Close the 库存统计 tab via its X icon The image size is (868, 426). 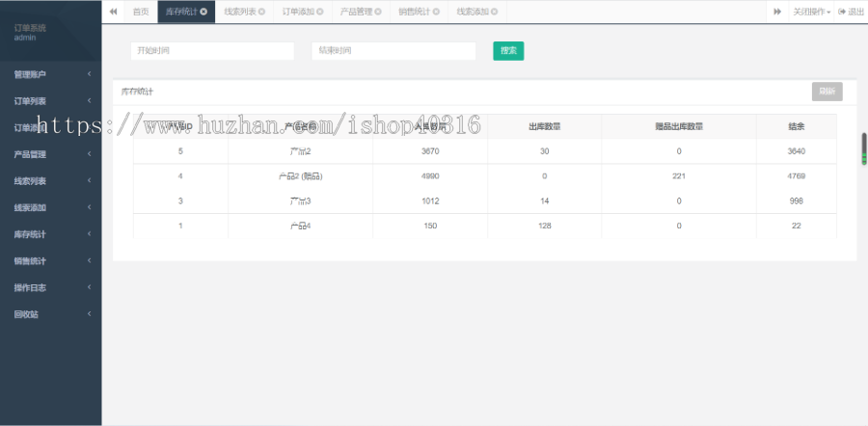point(203,12)
